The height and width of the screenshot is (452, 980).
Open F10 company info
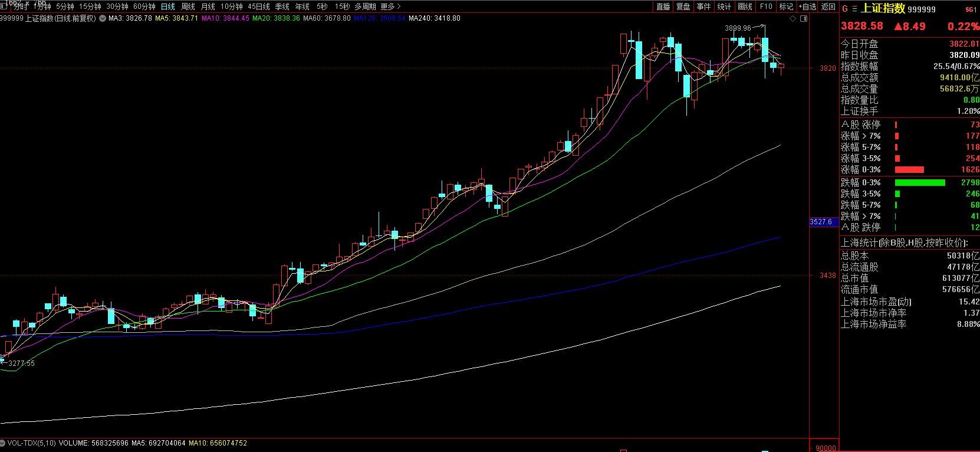pos(766,6)
